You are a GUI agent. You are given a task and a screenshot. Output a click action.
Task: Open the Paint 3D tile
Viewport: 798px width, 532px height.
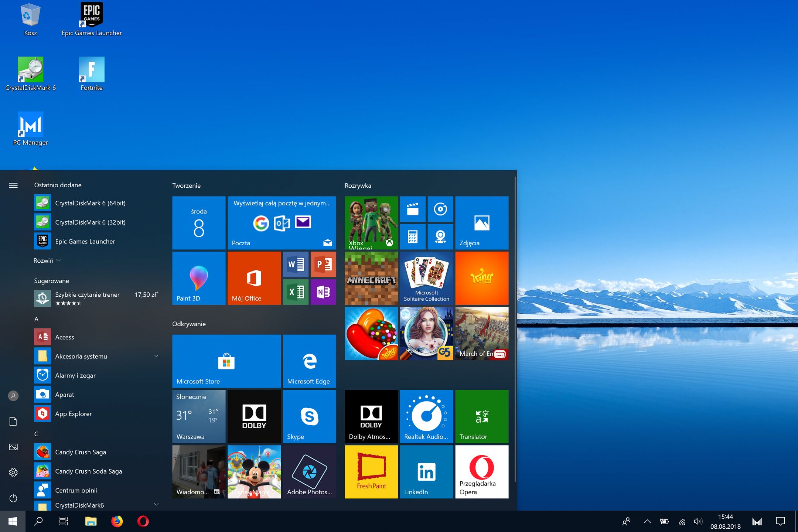(199, 278)
